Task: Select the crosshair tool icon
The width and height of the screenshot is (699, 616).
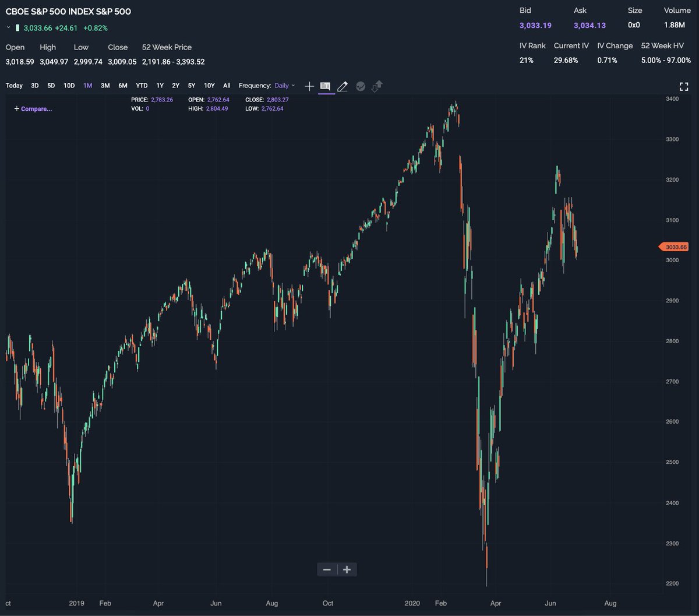Action: pyautogui.click(x=309, y=86)
